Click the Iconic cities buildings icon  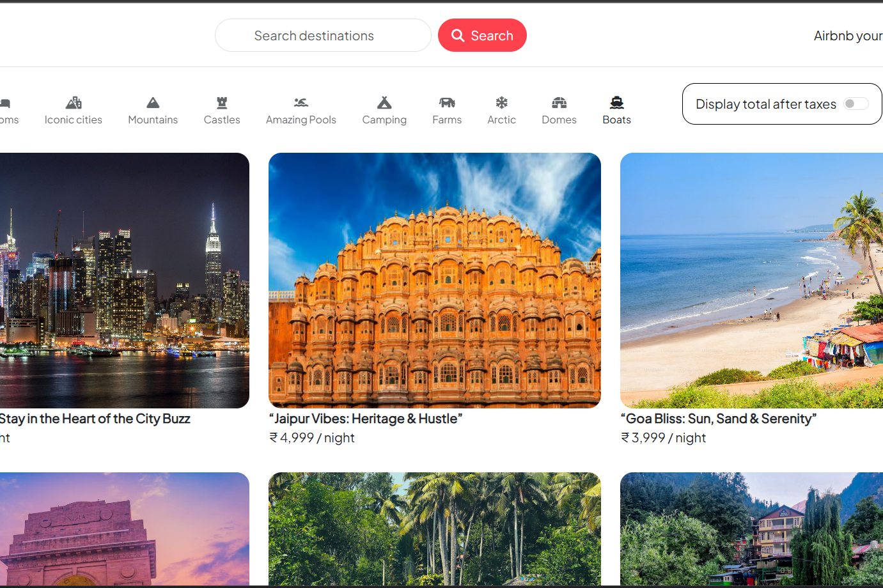(74, 102)
